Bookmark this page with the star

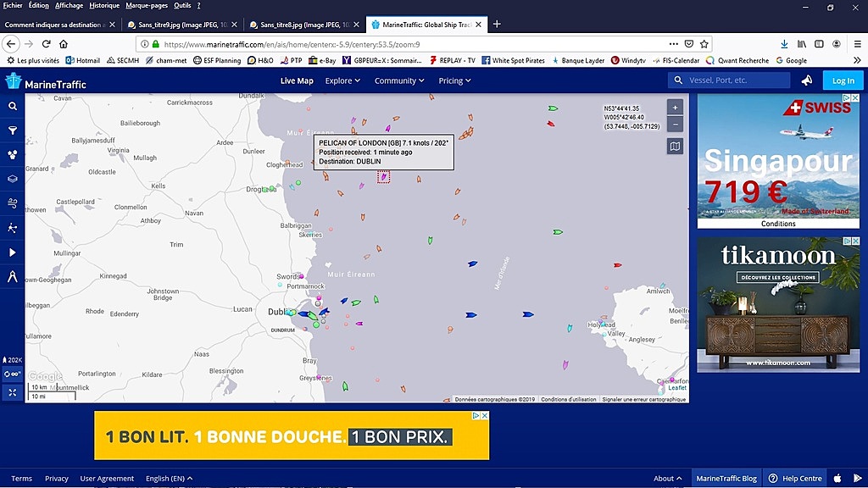(x=704, y=44)
